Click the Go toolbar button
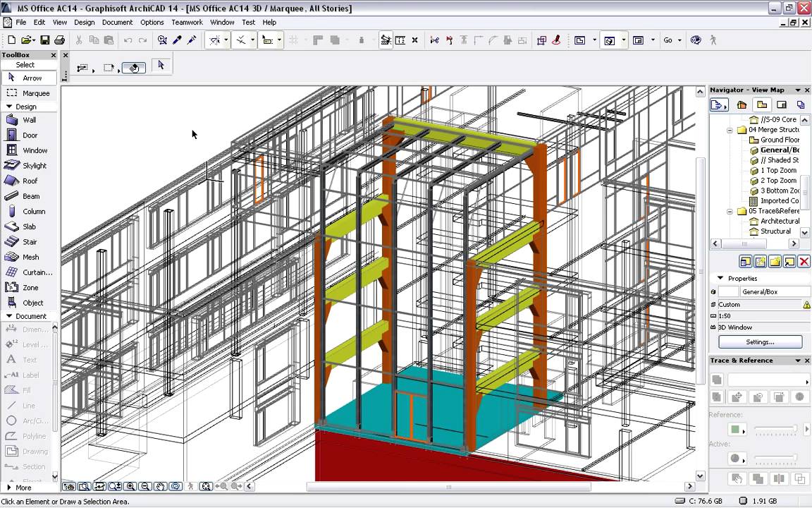 coord(668,40)
